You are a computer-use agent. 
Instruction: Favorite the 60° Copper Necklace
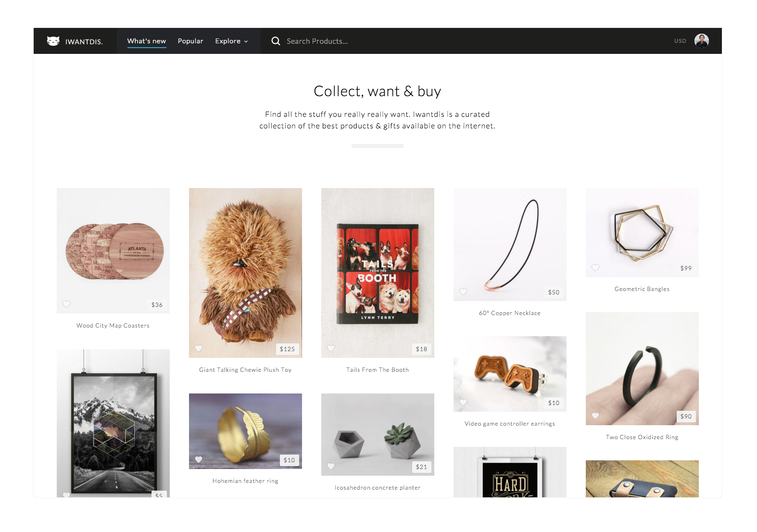[463, 291]
